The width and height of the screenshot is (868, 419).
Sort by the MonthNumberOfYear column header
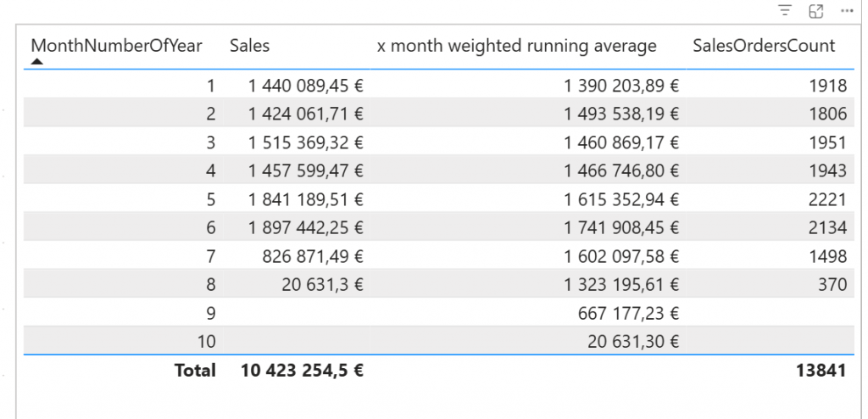[116, 46]
